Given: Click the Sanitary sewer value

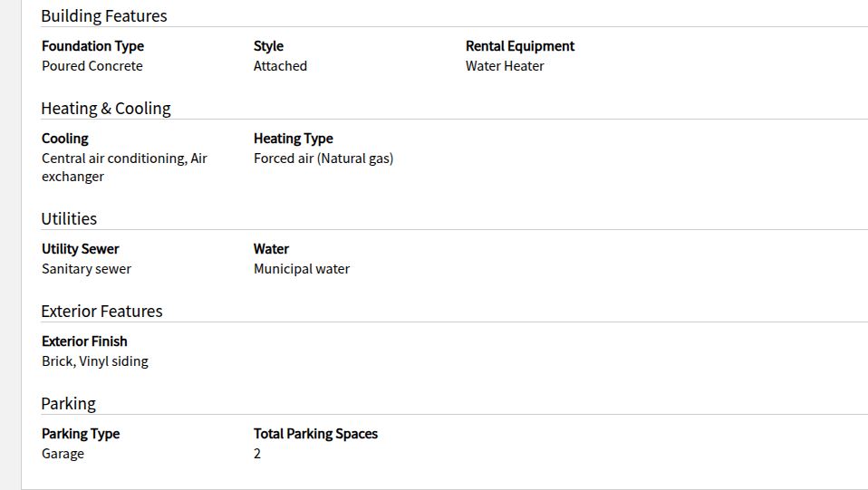Looking at the screenshot, I should pos(86,269).
